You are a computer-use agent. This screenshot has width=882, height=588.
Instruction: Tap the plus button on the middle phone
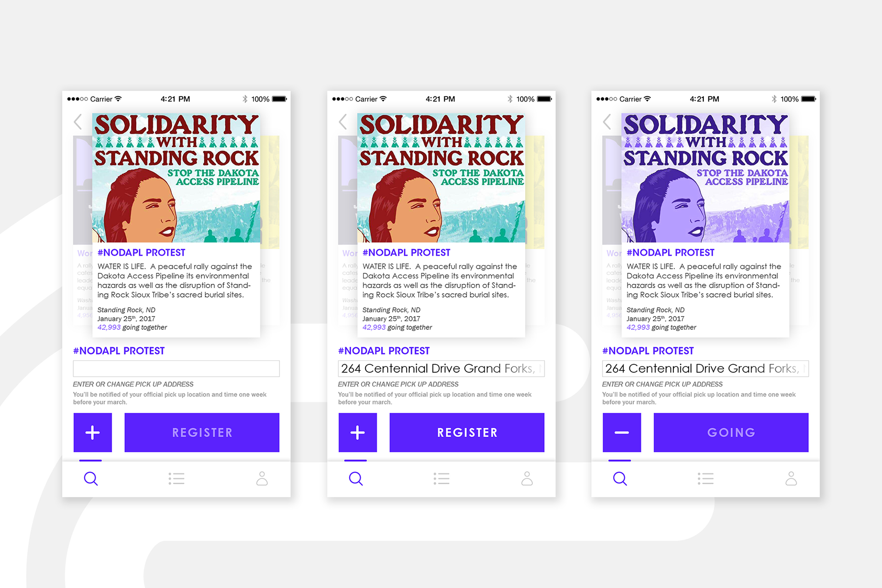358,432
